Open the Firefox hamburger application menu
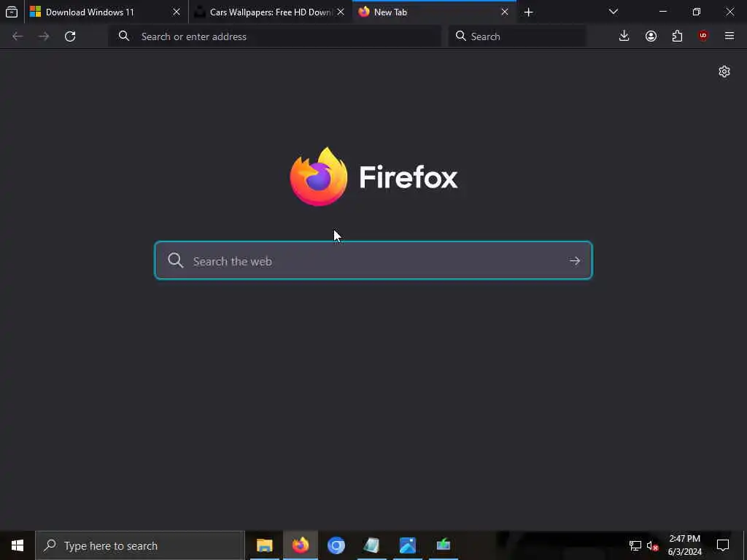The height and width of the screenshot is (560, 747). tap(729, 36)
